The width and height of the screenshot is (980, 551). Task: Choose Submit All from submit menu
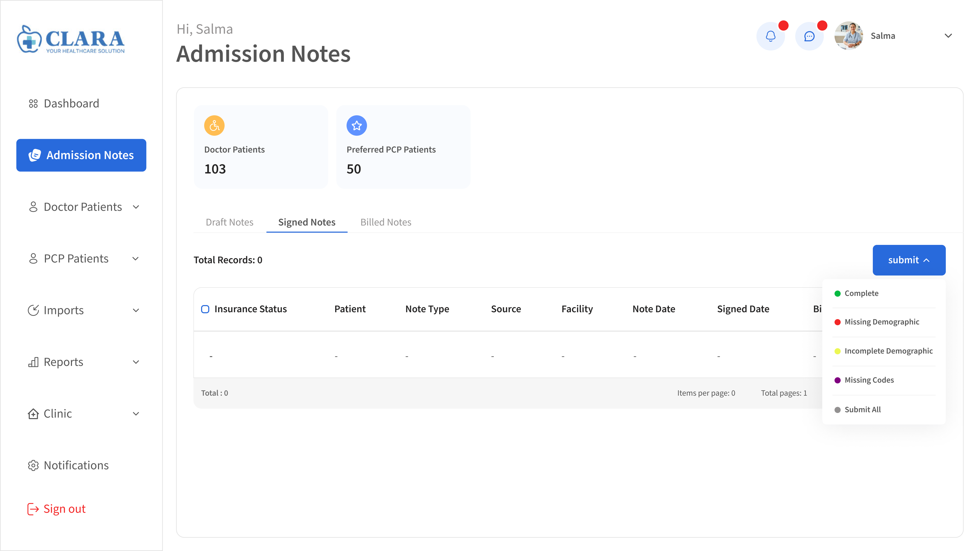pyautogui.click(x=884, y=409)
